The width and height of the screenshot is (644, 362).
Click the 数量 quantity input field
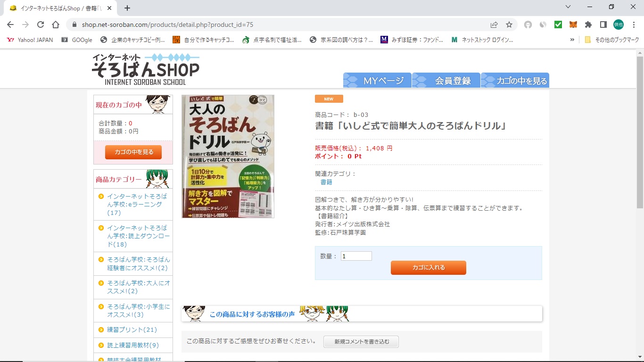pyautogui.click(x=356, y=256)
